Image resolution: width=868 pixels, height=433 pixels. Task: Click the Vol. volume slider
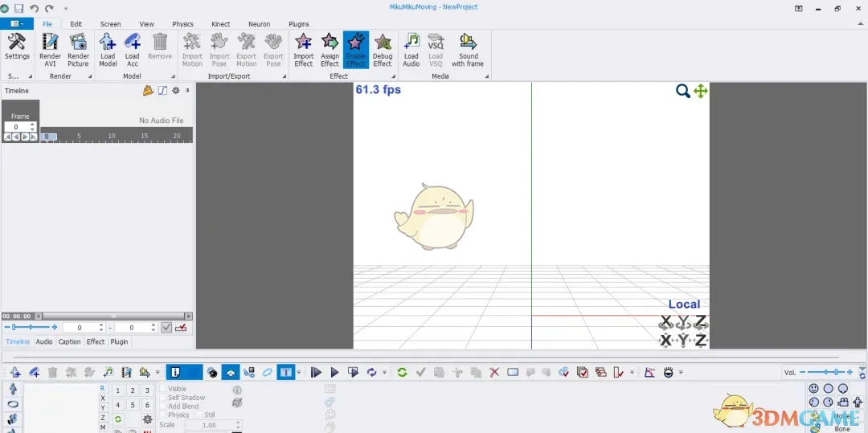click(826, 372)
